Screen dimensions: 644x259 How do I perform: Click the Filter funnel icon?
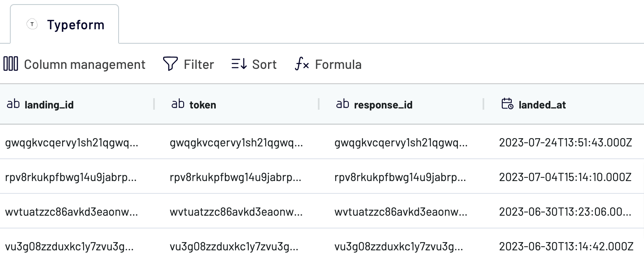click(170, 64)
